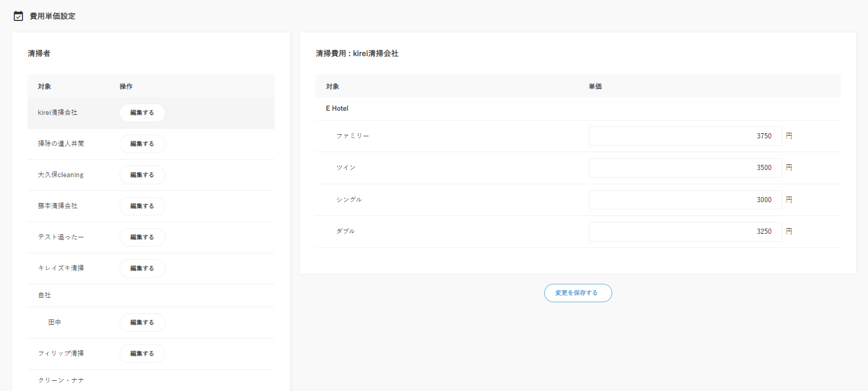Open edit for フィリップ清掃
The height and width of the screenshot is (391, 868).
[x=142, y=354]
